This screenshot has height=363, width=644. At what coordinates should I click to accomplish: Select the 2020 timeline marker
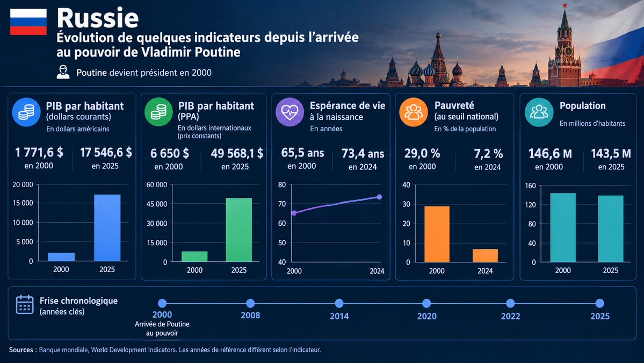point(426,303)
